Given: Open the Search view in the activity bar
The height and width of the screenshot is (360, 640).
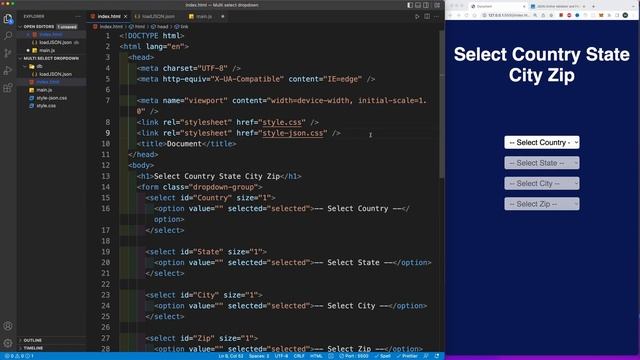Looking at the screenshot, I should point(8,36).
